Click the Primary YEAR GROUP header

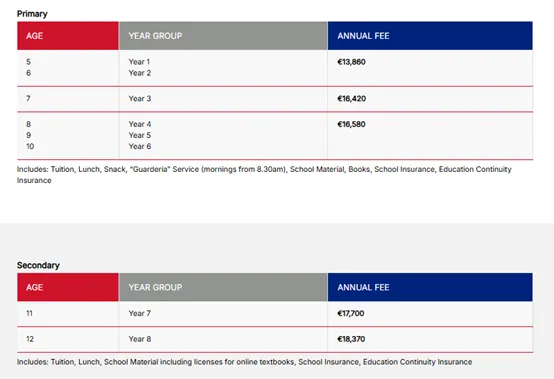pyautogui.click(x=223, y=36)
